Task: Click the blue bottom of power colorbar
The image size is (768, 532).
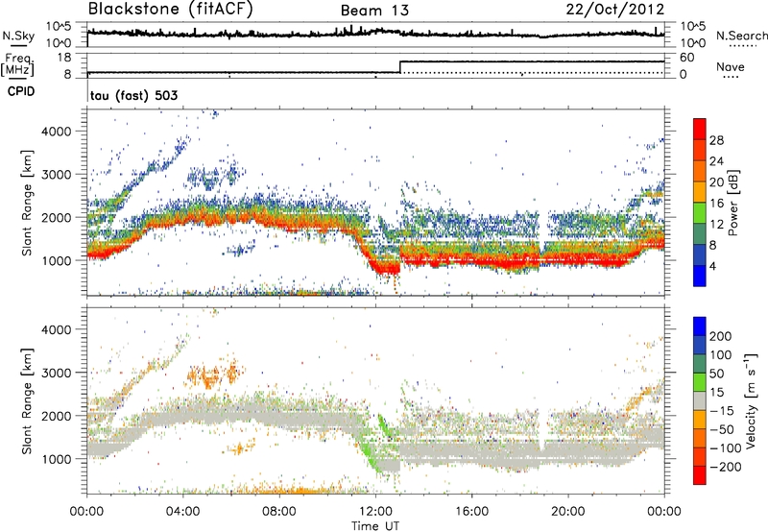Action: (700, 276)
